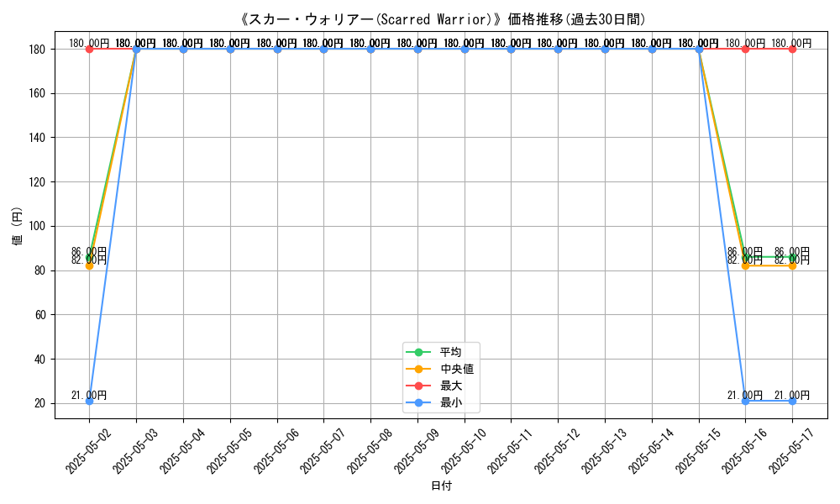The height and width of the screenshot is (504, 840).
Task: Click the 180.00円 label above 2025-05-02 point
Action: point(89,44)
